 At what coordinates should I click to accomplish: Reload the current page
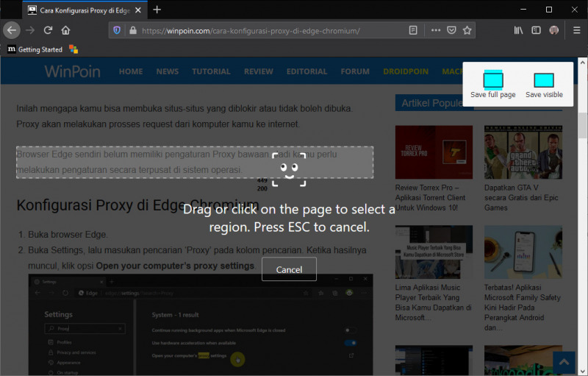click(x=48, y=30)
